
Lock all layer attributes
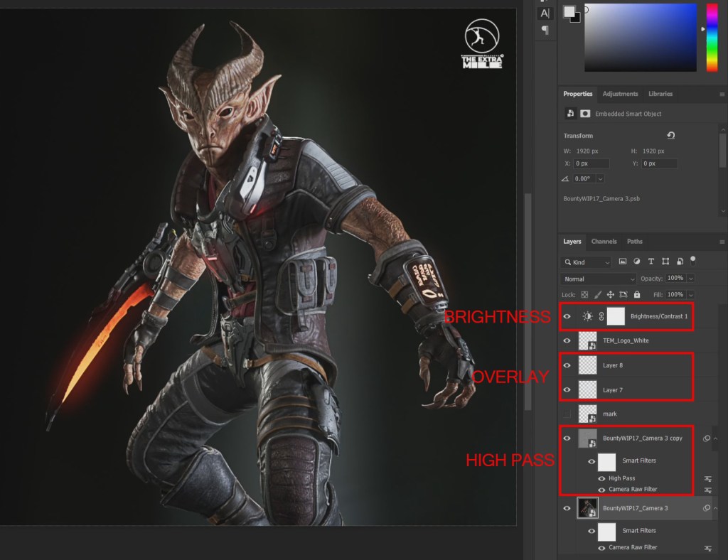pyautogui.click(x=637, y=295)
